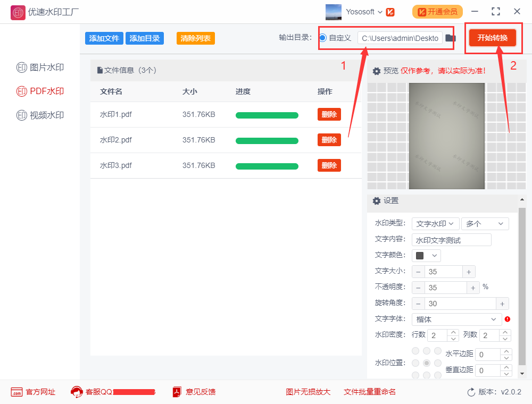
Task: Click down arrow of 行数 spinner
Action: (453, 338)
